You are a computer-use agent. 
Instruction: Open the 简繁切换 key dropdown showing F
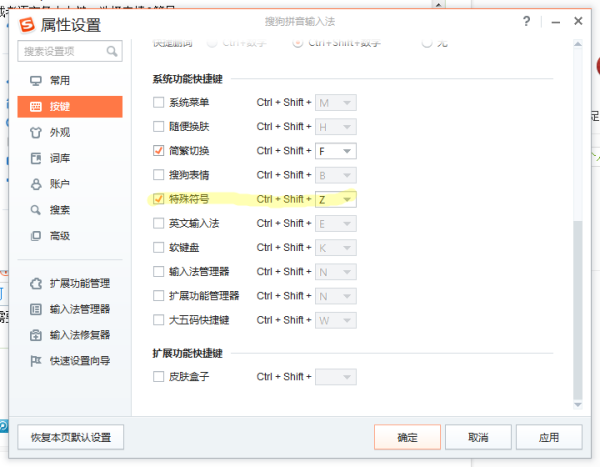coord(336,151)
